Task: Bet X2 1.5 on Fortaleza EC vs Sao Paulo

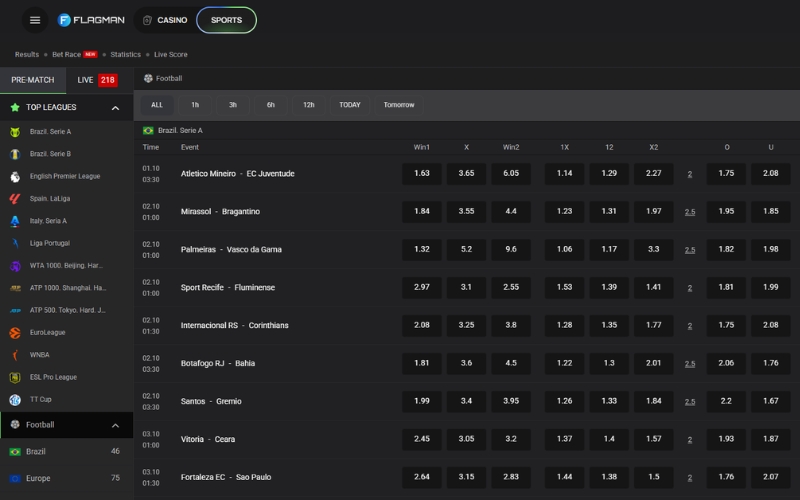Action: point(654,477)
